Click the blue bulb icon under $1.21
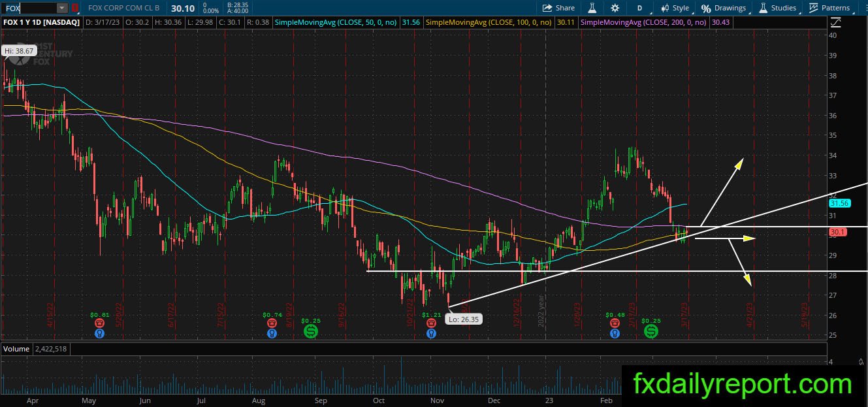The height and width of the screenshot is (407, 868). pos(430,333)
